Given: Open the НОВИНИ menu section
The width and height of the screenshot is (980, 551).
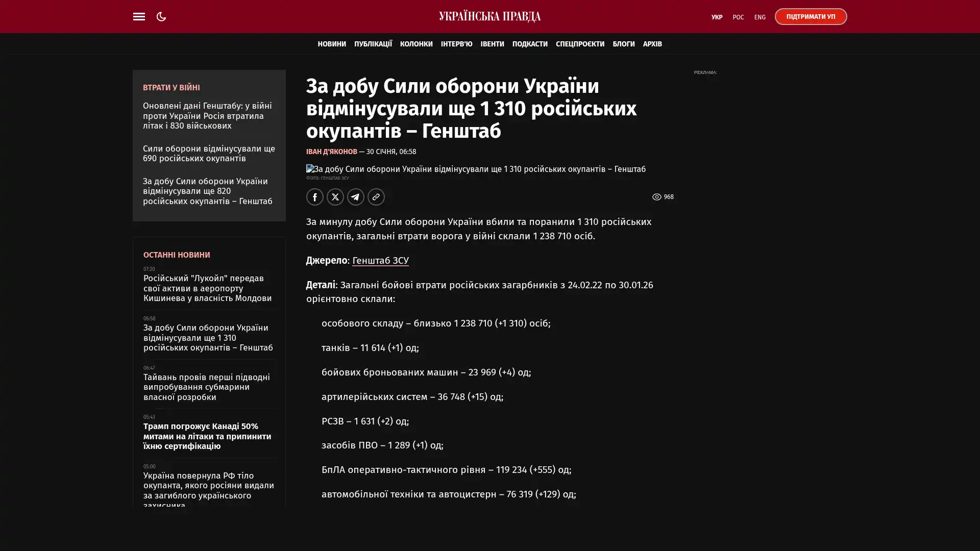Looking at the screenshot, I should coord(331,44).
